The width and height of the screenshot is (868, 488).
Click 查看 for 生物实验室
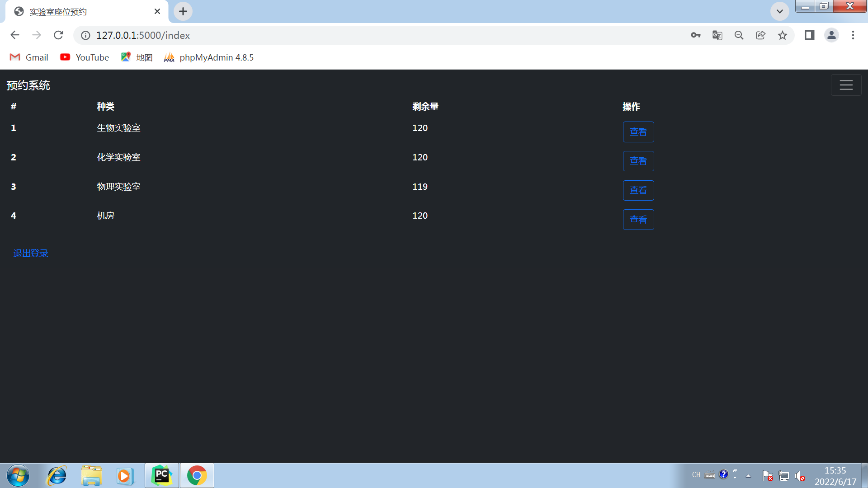click(638, 131)
